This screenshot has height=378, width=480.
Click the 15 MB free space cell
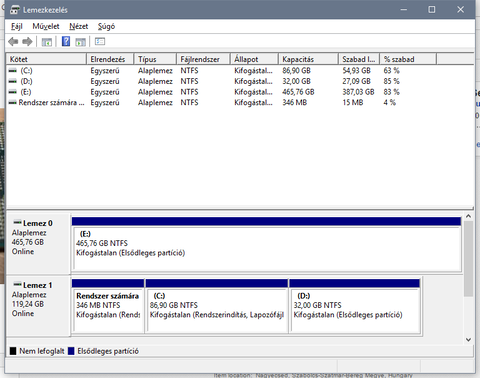(353, 103)
